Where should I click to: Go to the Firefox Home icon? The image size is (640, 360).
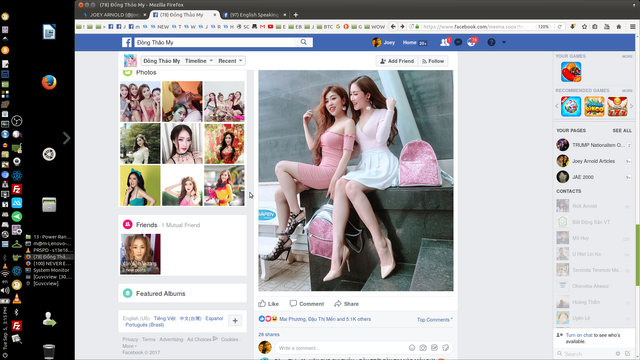click(619, 27)
